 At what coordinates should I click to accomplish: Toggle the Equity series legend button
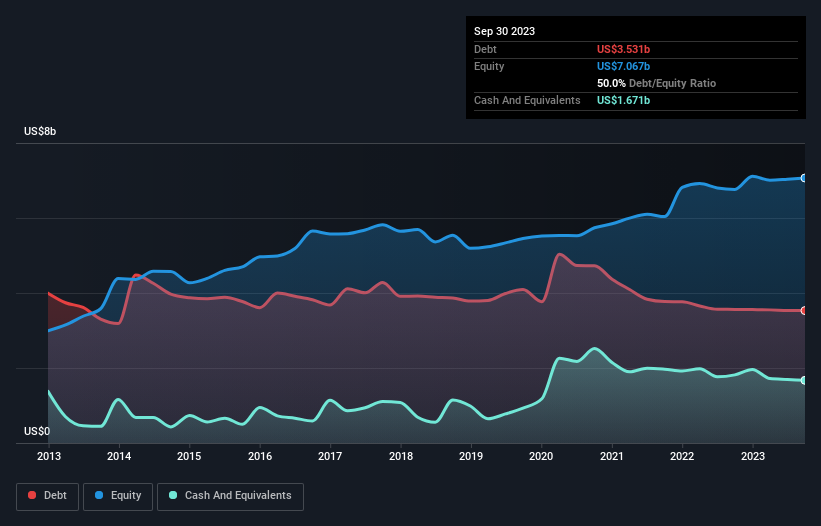[118, 496]
